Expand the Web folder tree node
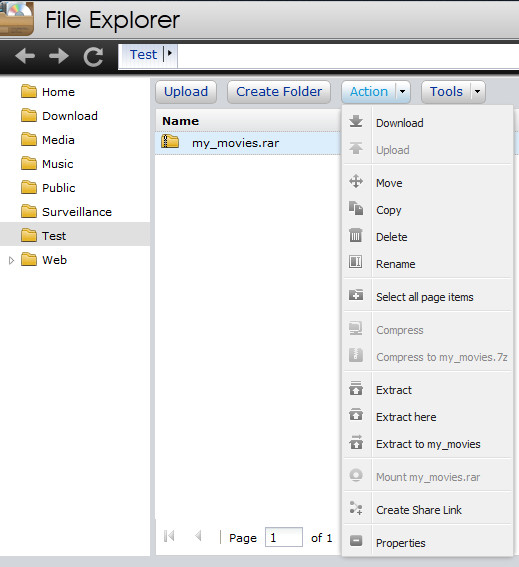The width and height of the screenshot is (519, 567). [x=11, y=260]
